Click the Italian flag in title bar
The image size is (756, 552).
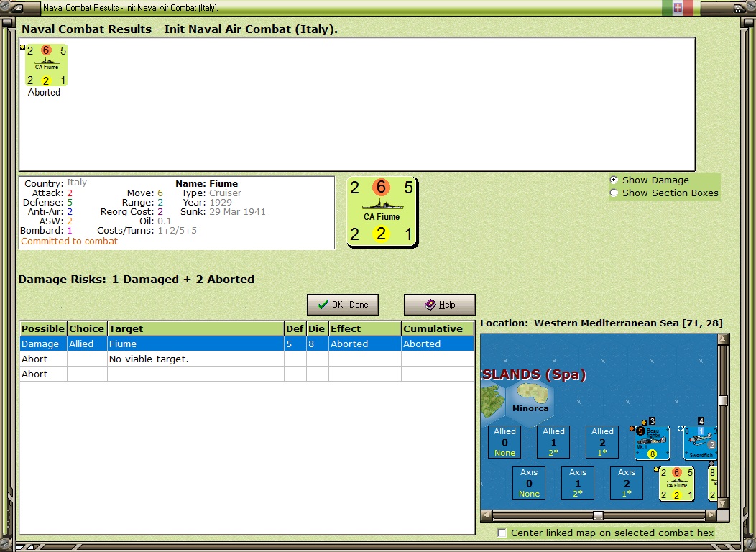(x=678, y=8)
